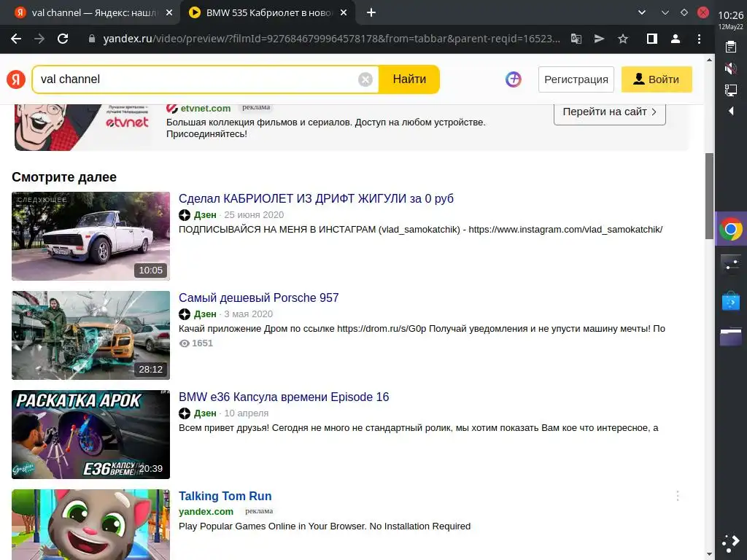This screenshot has height=560, width=747.
Task: Open the clipboard icon in the system panel
Action: point(730,47)
